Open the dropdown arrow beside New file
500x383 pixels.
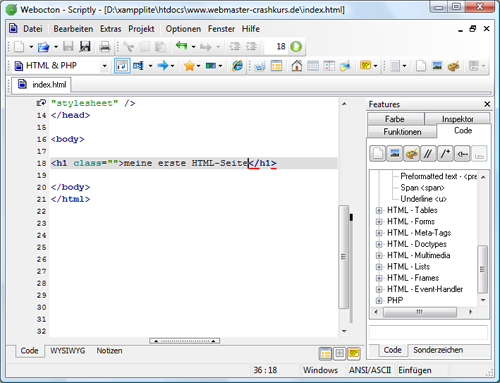click(x=31, y=47)
